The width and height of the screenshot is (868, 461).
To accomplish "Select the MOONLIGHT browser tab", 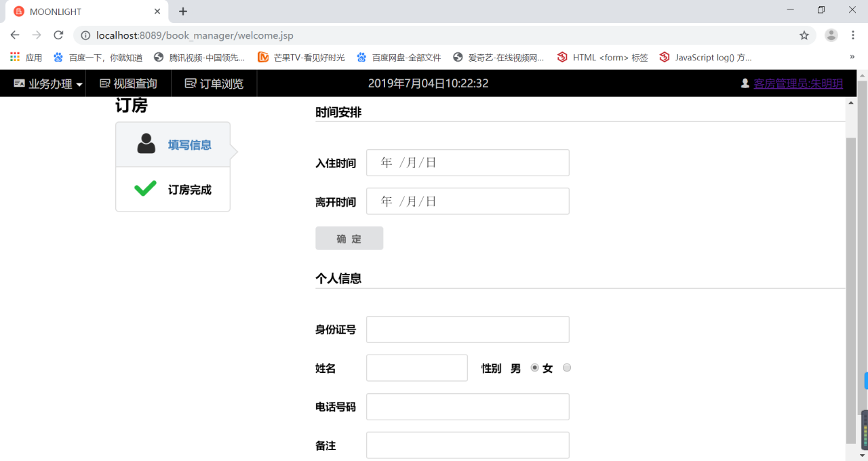I will click(87, 12).
